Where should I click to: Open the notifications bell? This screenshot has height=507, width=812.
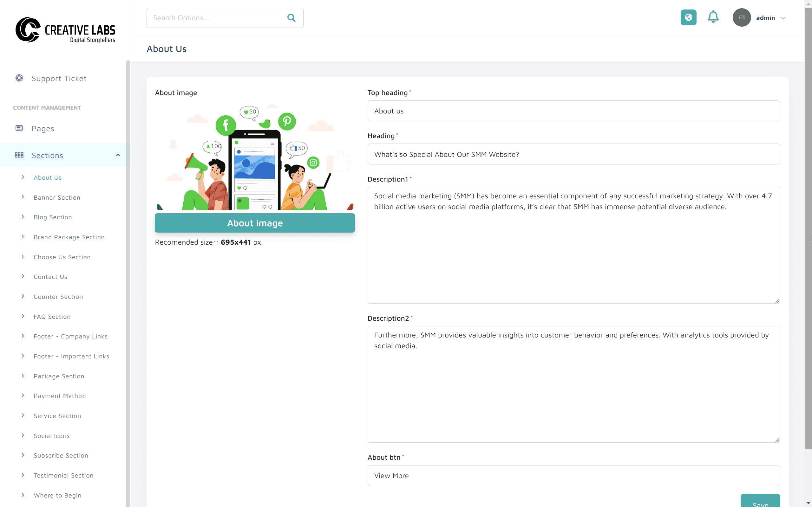pos(713,17)
